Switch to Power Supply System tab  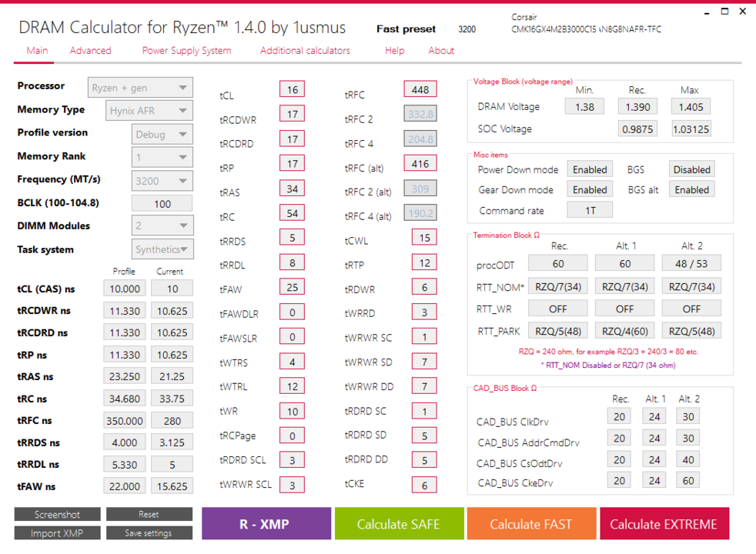186,51
